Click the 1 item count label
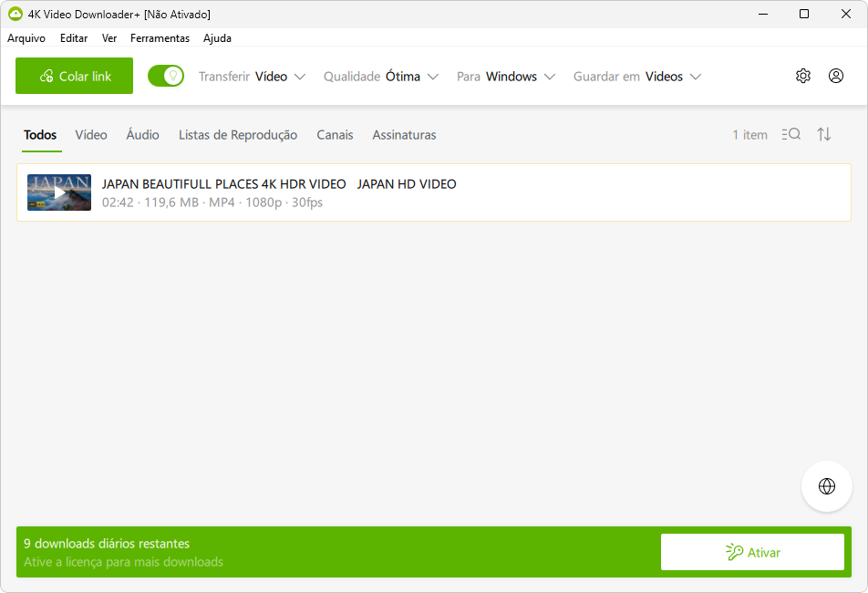Image resolution: width=868 pixels, height=593 pixels. (x=749, y=134)
